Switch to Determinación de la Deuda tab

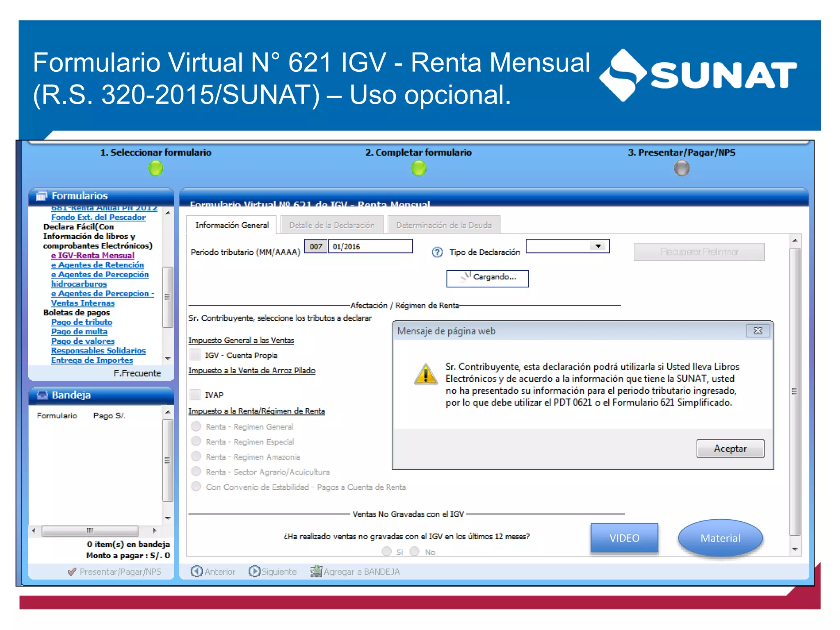[x=444, y=225]
